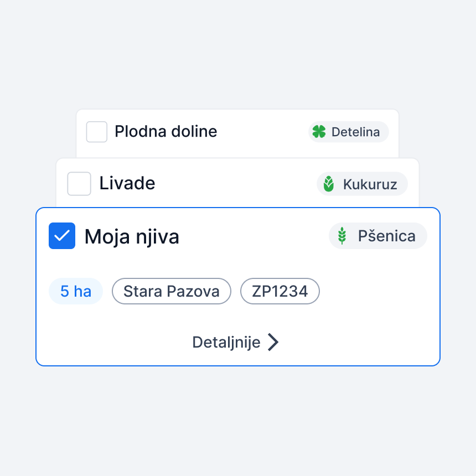
Task: Click the clover icon beside Detelina
Action: [319, 132]
